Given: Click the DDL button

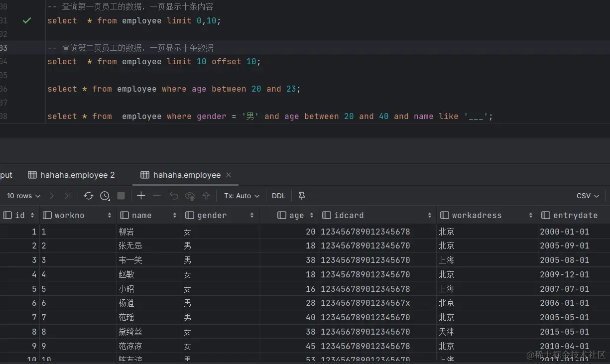Looking at the screenshot, I should pos(278,196).
